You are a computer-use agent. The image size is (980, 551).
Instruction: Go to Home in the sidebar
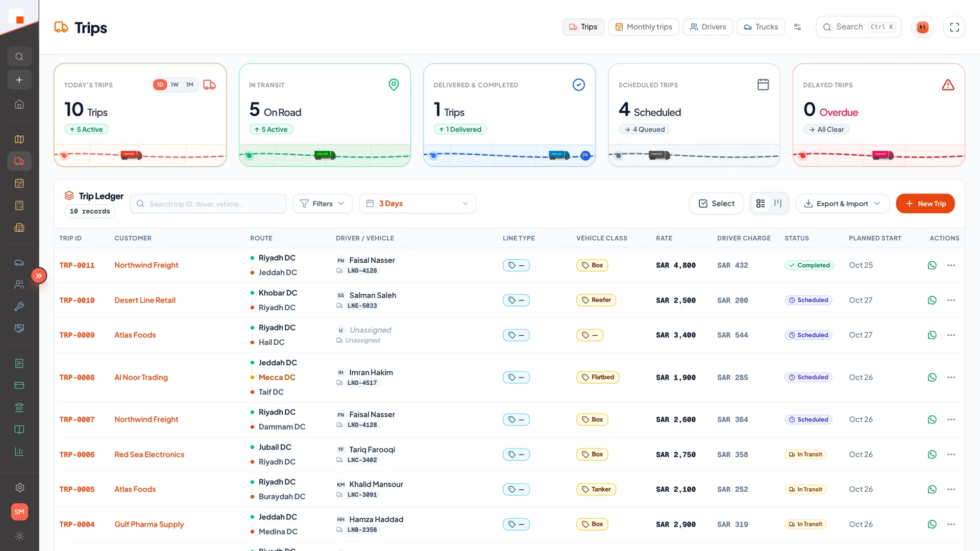(x=19, y=104)
